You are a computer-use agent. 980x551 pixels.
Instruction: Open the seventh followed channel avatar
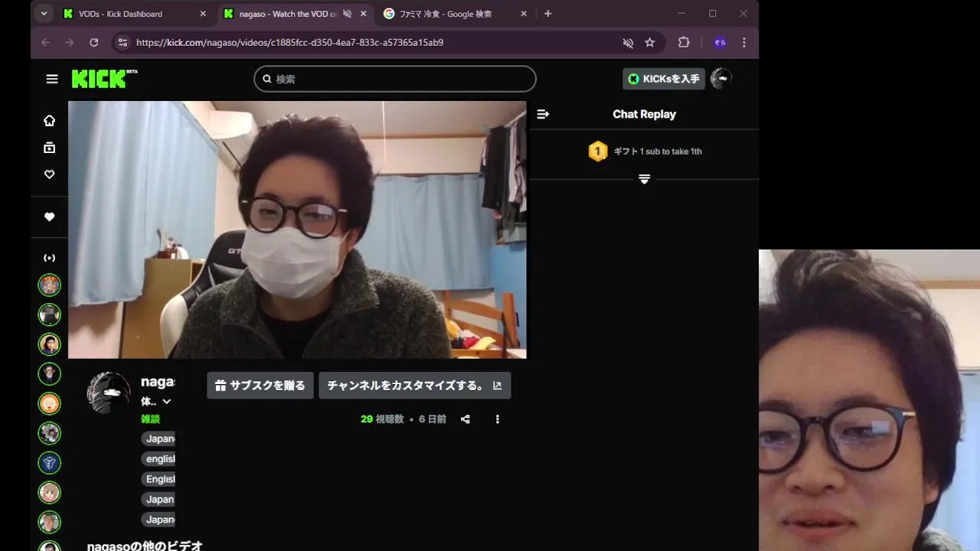49,462
